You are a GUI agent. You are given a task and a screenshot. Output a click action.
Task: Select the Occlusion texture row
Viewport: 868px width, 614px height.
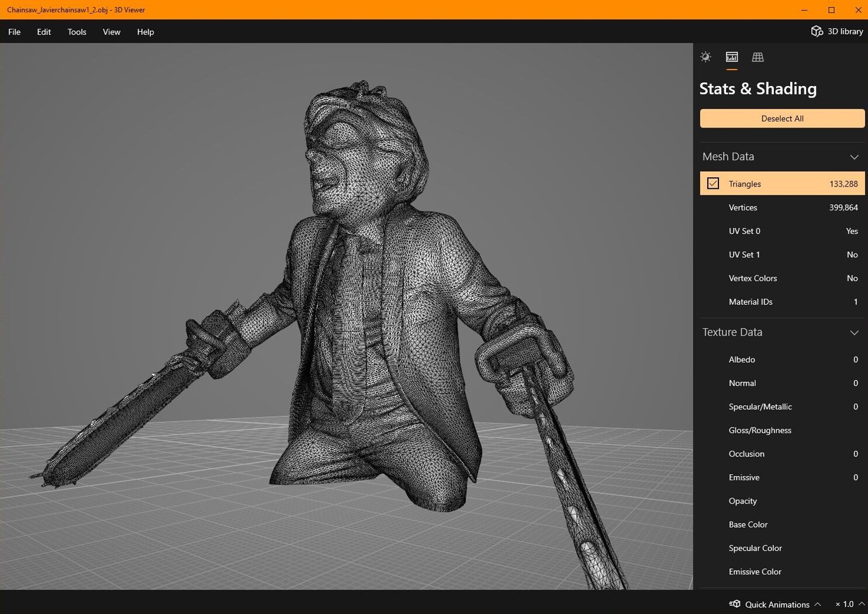(782, 454)
